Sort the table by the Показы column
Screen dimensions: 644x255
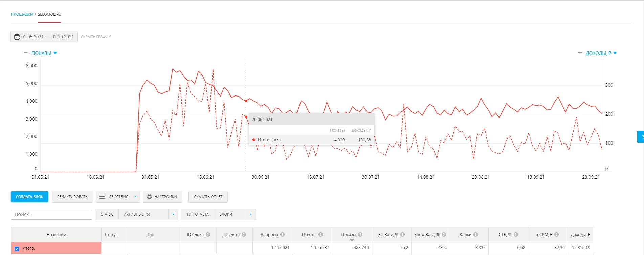(349, 234)
